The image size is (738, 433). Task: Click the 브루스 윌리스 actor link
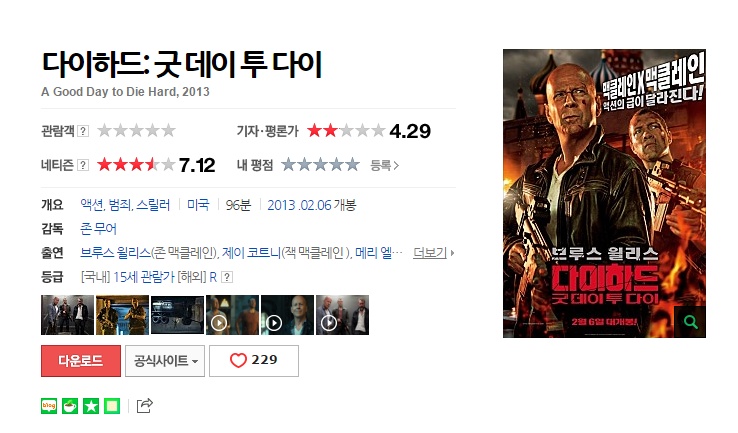click(x=115, y=253)
